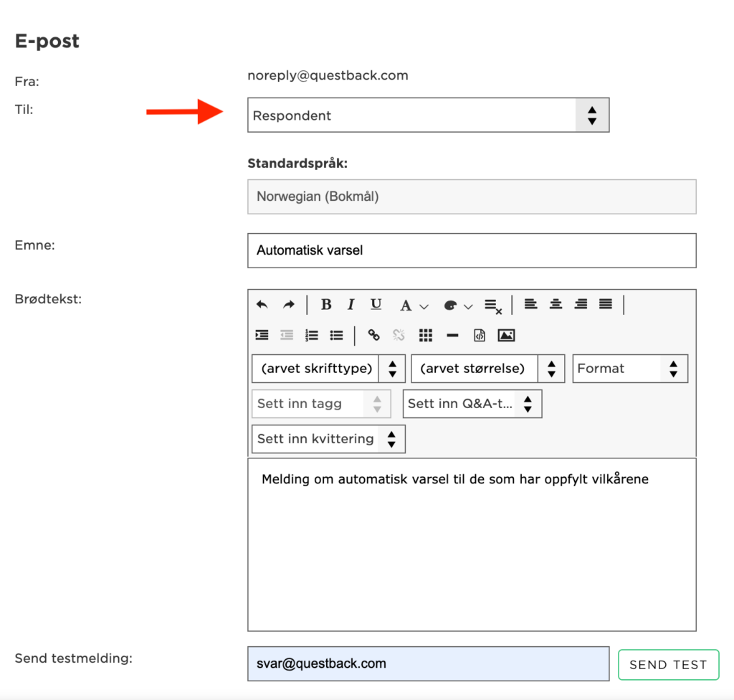Viewport: 734px width, 700px height.
Task: Apply background color with palette icon
Action: [x=450, y=306]
